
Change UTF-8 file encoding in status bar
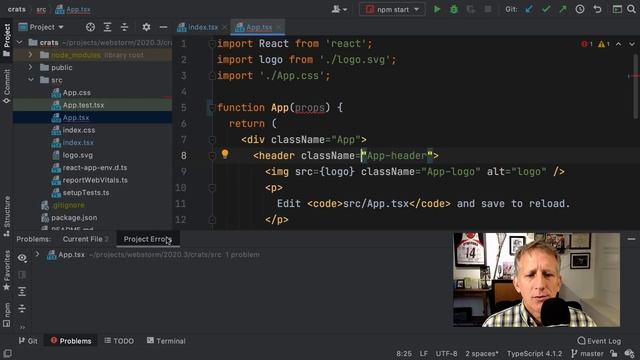click(x=446, y=354)
